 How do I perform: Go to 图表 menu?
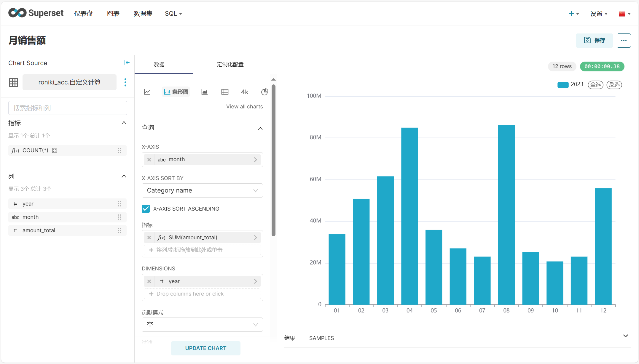[113, 14]
